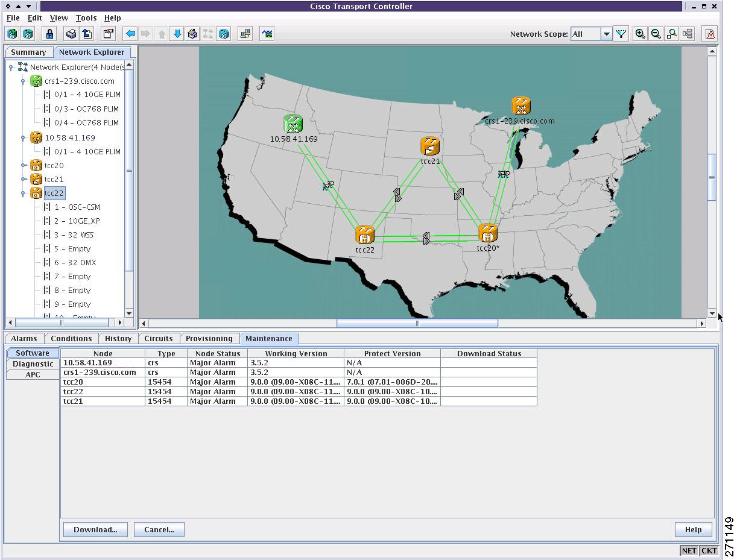737x560 pixels.
Task: Click the Download... button
Action: [95, 530]
